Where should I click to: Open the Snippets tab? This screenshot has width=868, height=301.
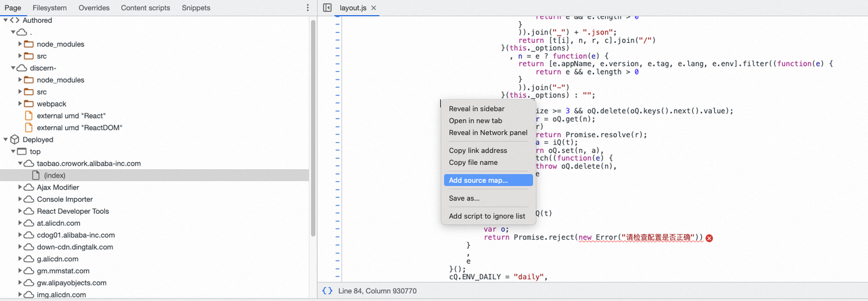tap(196, 8)
